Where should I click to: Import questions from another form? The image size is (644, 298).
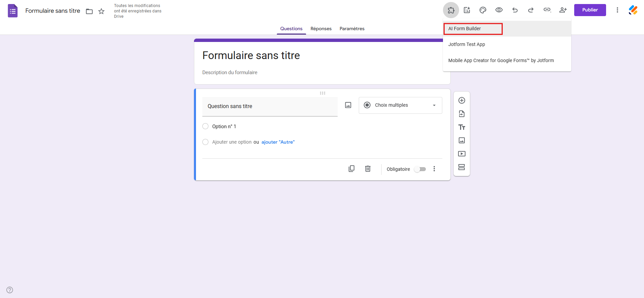[462, 114]
